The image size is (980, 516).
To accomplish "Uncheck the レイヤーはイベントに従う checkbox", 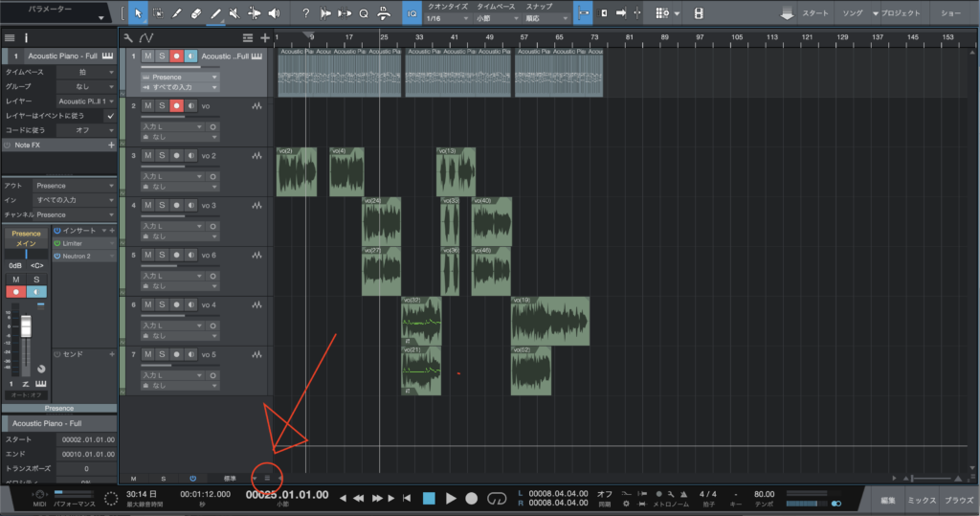I will [110, 115].
